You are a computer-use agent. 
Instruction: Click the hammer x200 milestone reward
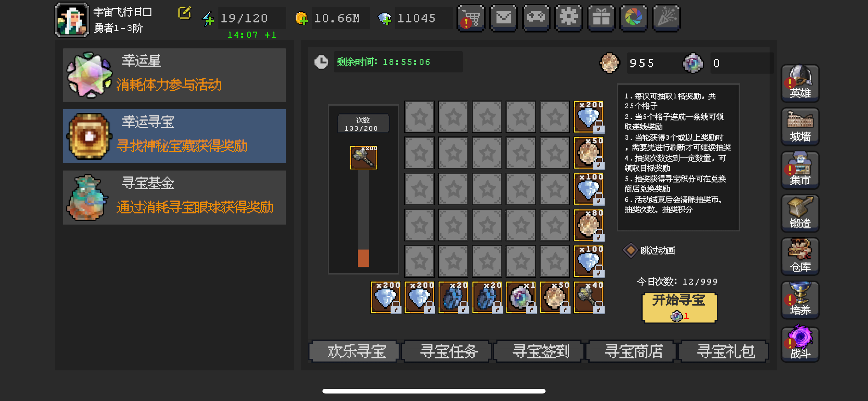[x=363, y=158]
